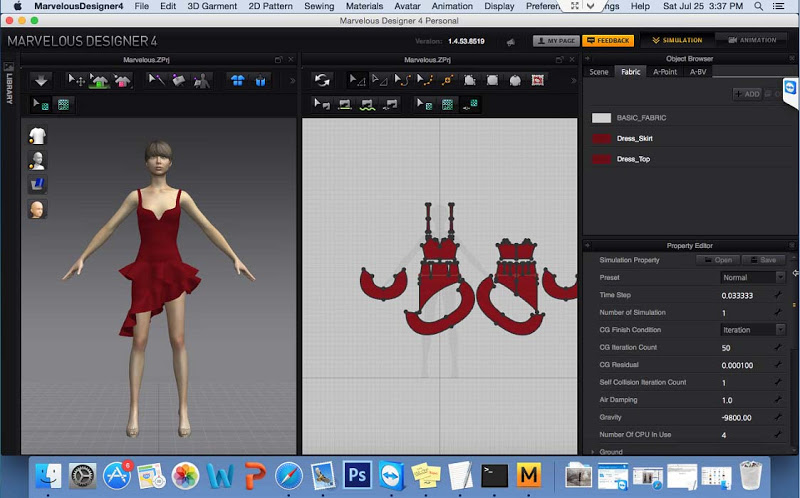Screen dimensions: 800x498
Task: Toggle blue fabric render style icon
Action: [37, 184]
